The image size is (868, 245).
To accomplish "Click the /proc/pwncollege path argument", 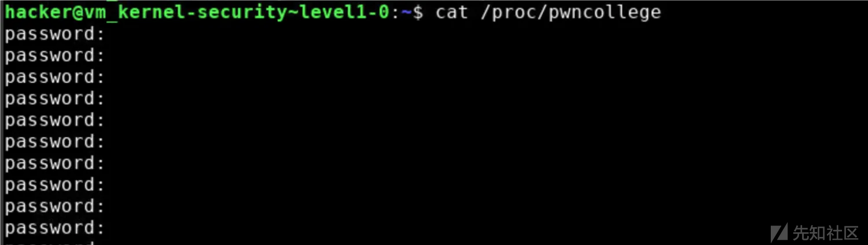I will click(x=571, y=13).
